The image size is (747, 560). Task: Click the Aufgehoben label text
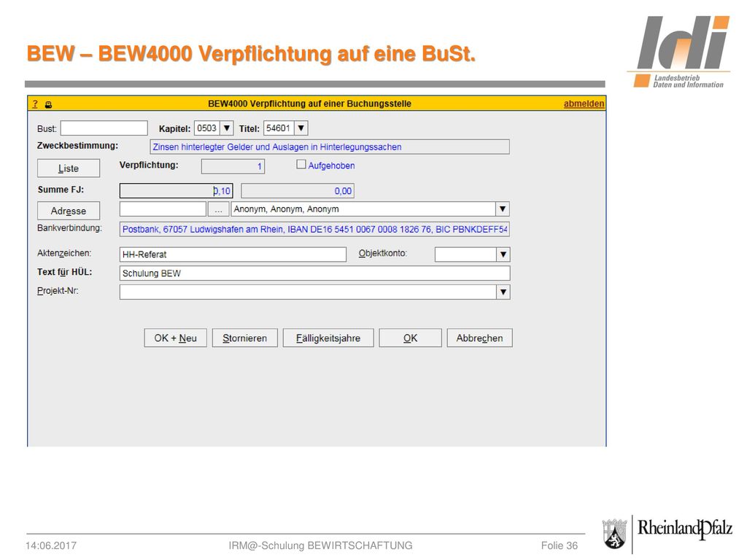(331, 166)
